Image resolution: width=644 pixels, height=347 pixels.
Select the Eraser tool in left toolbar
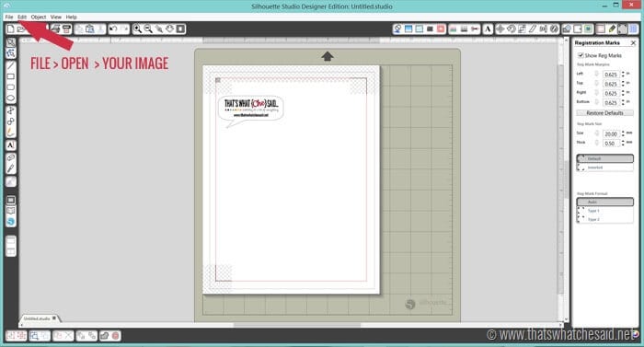pyautogui.click(x=11, y=158)
